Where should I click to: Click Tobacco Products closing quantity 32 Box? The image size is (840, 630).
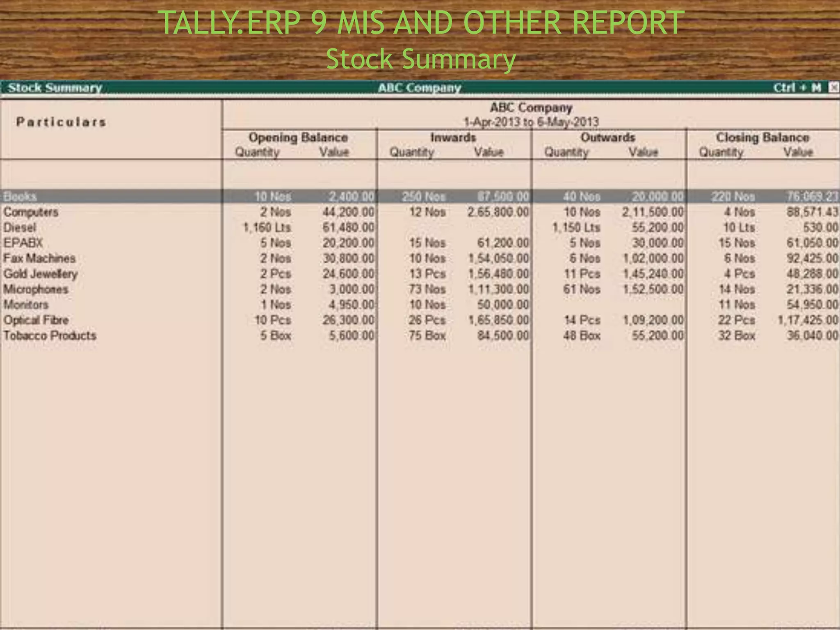click(x=736, y=336)
